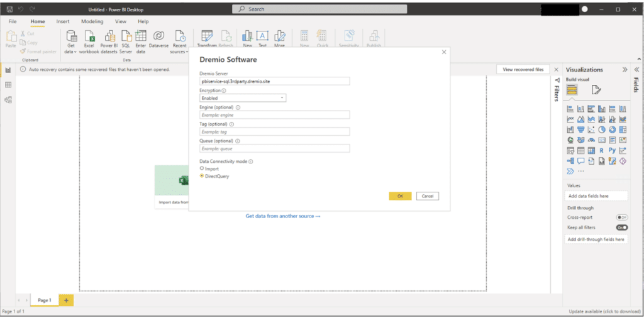644x318 pixels.
Task: Dismiss the auto recovery notification bar
Action: point(557,69)
